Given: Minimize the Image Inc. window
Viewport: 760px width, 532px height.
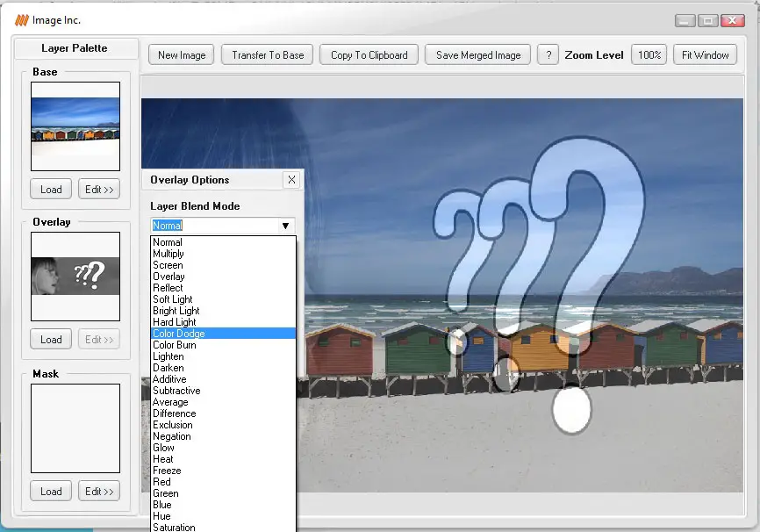Looking at the screenshot, I should tap(685, 20).
